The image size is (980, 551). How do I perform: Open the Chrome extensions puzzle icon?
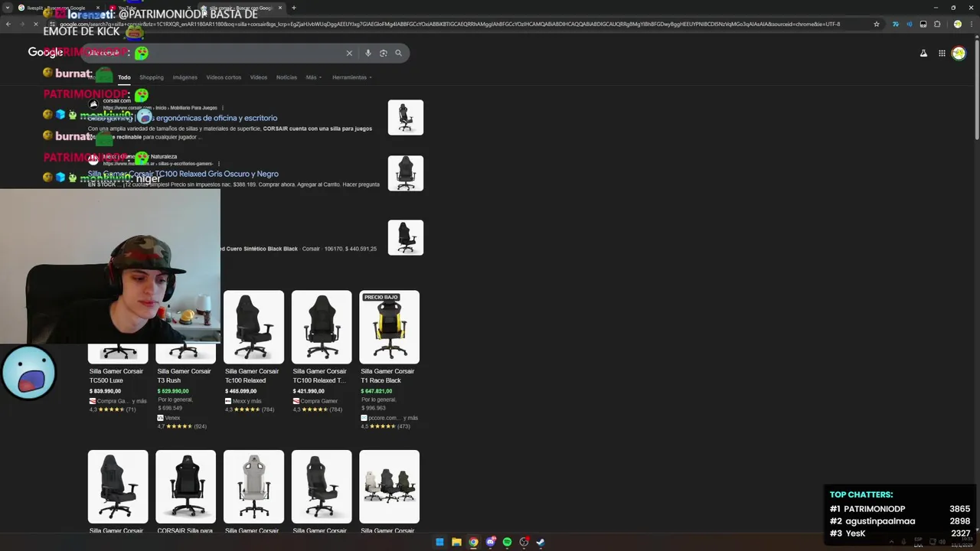(x=937, y=24)
